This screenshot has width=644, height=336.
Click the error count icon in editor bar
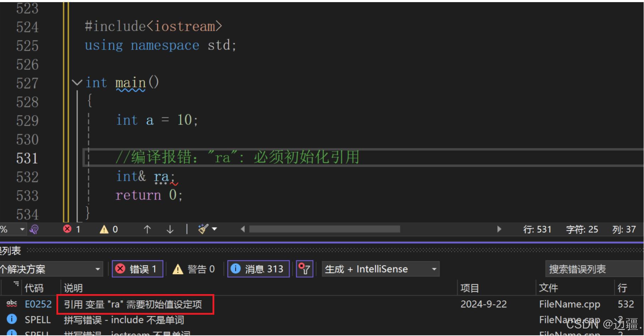coord(67,229)
